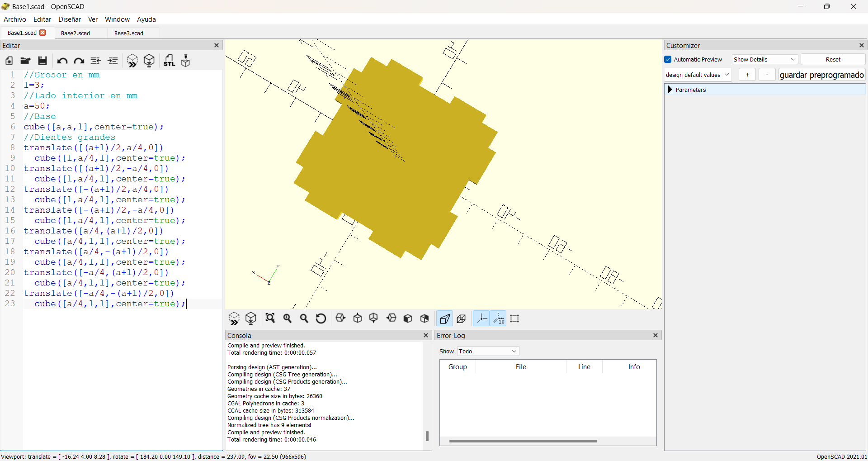Click the Save floppy disk icon
Image resolution: width=868 pixels, height=461 pixels.
click(x=42, y=61)
